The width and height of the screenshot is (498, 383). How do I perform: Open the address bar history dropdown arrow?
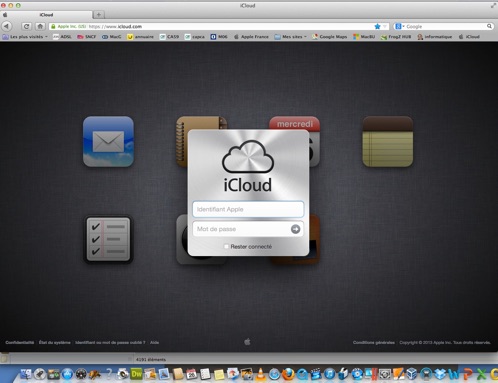385,26
